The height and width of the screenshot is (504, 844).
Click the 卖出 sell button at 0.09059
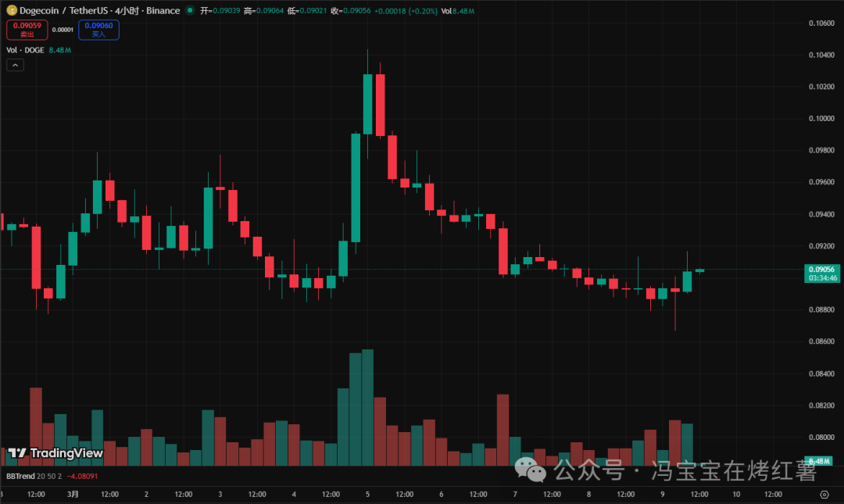click(27, 30)
